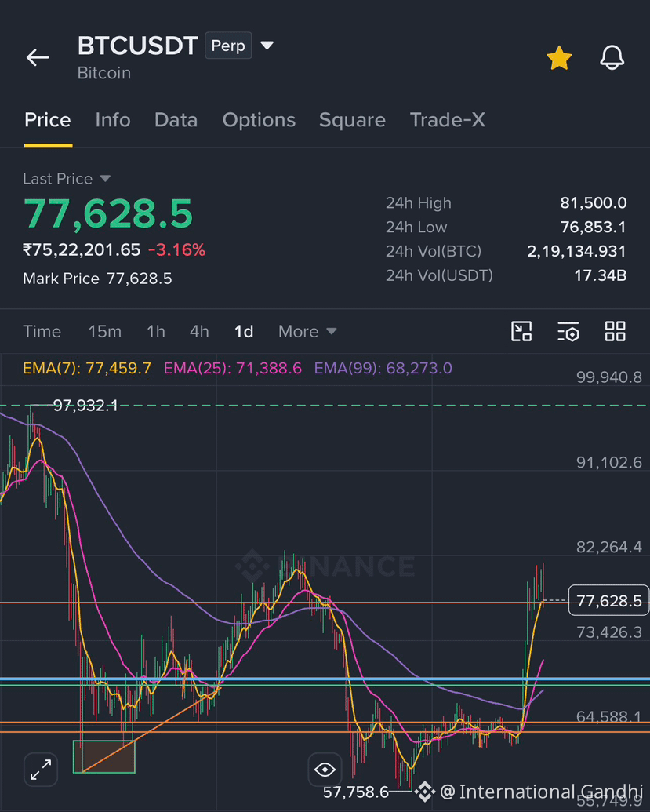Click the EMA(99) indicator label

click(383, 368)
